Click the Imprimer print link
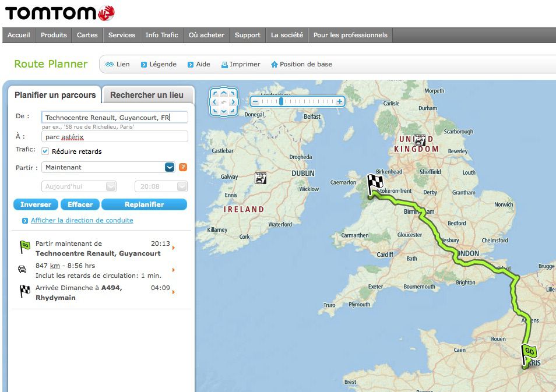 (x=245, y=64)
